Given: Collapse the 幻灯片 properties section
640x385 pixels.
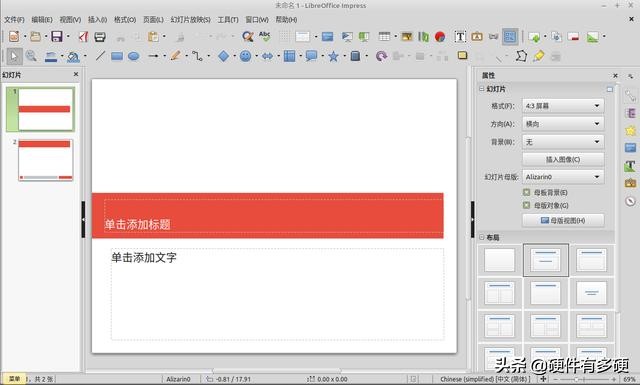Looking at the screenshot, I should pos(482,89).
